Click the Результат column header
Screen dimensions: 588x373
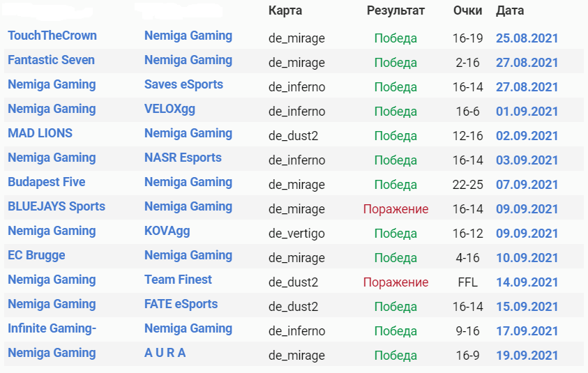point(395,10)
